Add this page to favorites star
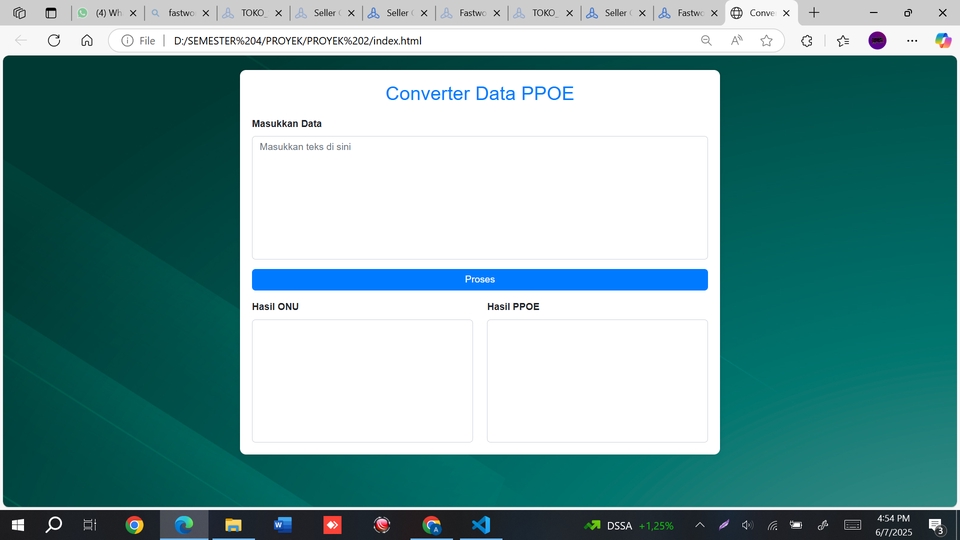Screen dimensions: 960x540 pyautogui.click(x=766, y=40)
